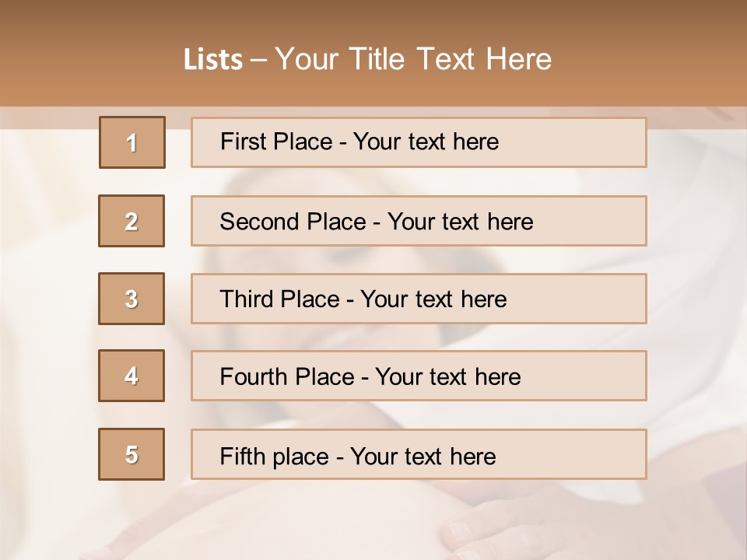
Task: Click the number 3 box
Action: tap(132, 299)
